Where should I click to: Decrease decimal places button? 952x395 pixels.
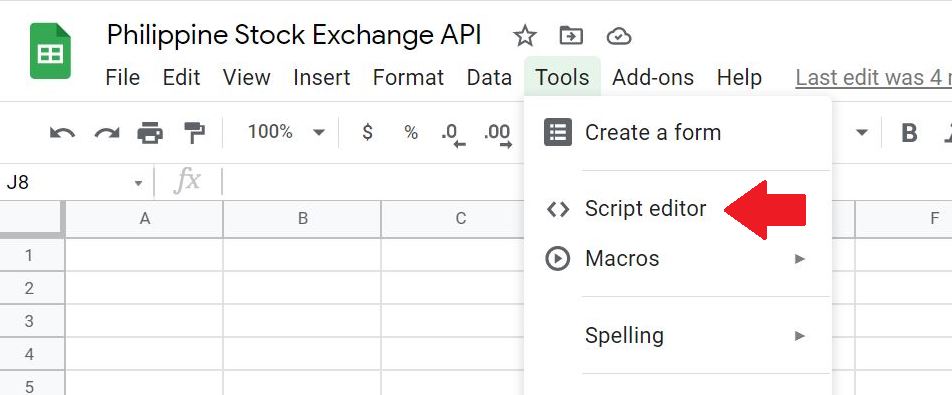coord(454,135)
